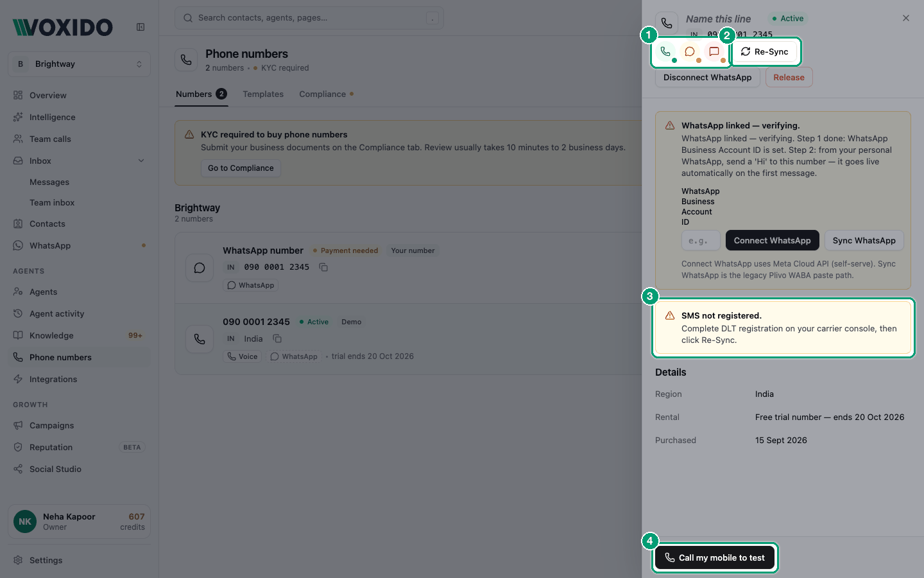Image resolution: width=924 pixels, height=578 pixels.
Task: Open Agent activity in the sidebar
Action: point(80,313)
